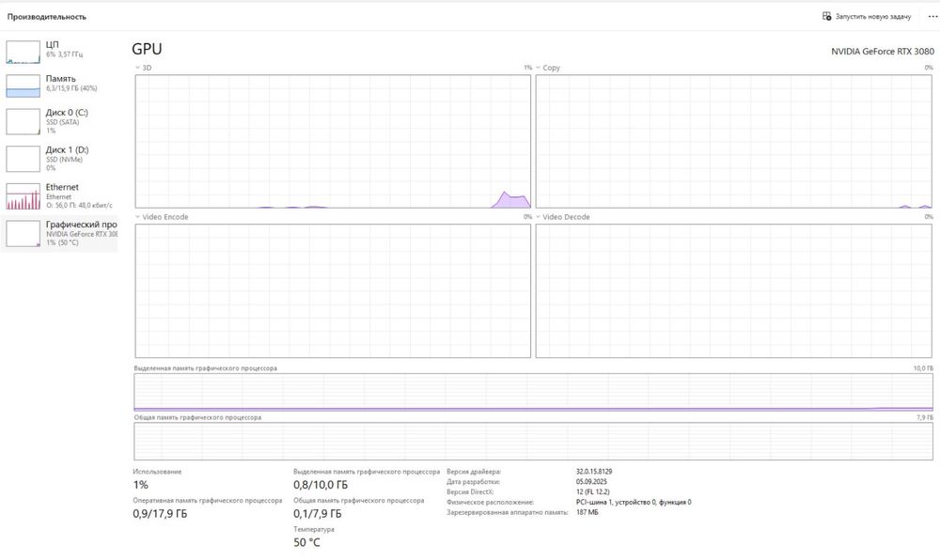The height and width of the screenshot is (560, 940).
Task: Select Диск 0 (C:) in sidebar
Action: [x=60, y=121]
